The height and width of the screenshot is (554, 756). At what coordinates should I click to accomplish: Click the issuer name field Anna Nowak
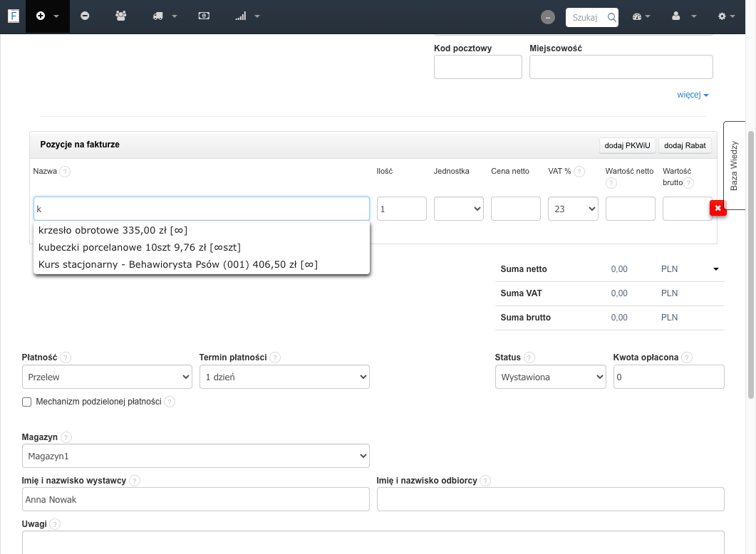click(x=196, y=499)
